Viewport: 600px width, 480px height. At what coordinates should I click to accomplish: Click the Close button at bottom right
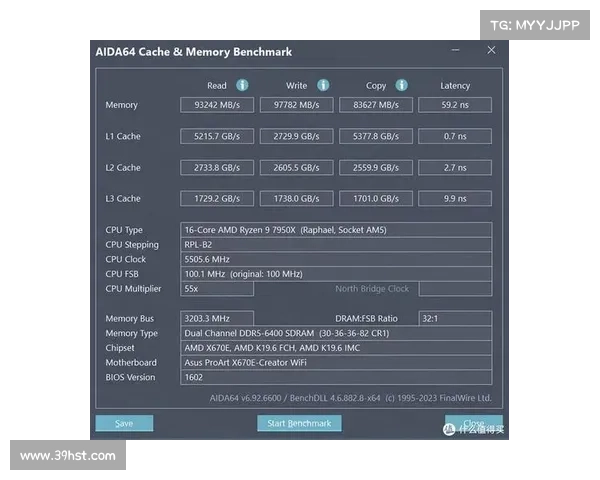(x=473, y=423)
